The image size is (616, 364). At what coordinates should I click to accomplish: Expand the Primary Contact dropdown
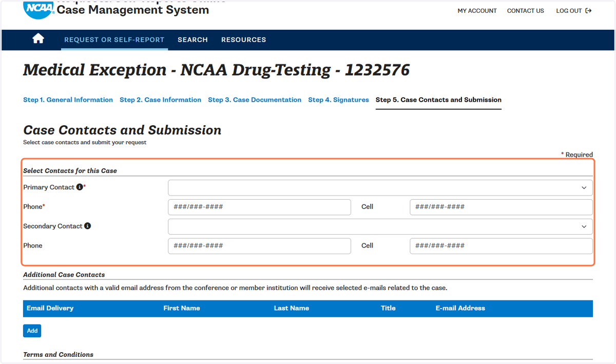[380, 187]
